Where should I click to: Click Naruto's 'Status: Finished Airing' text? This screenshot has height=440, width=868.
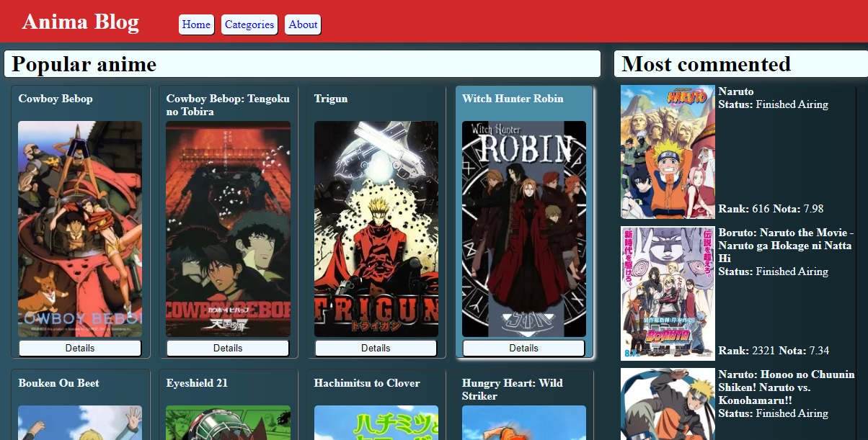pos(774,104)
